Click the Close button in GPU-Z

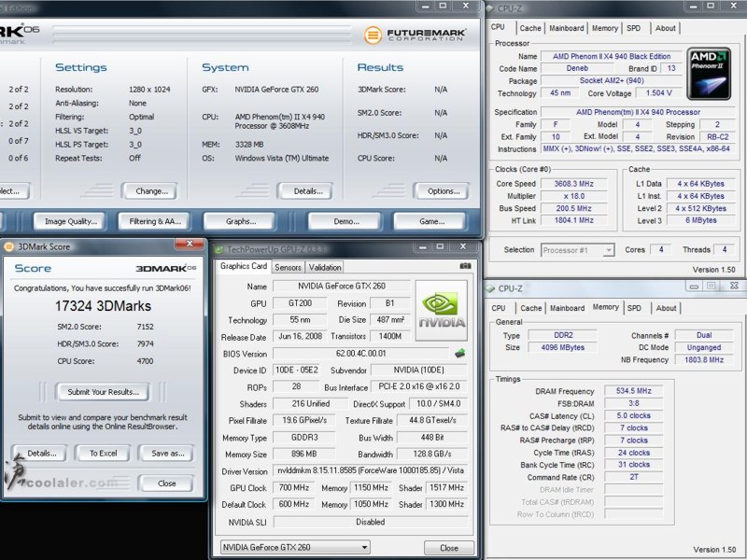click(x=449, y=548)
